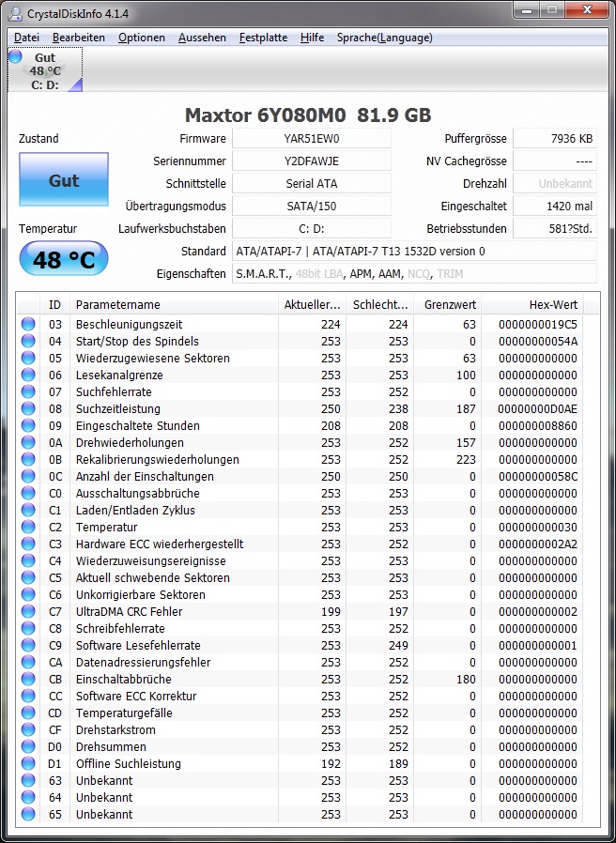The image size is (616, 843).
Task: Open the Optionen menu
Action: [x=142, y=38]
